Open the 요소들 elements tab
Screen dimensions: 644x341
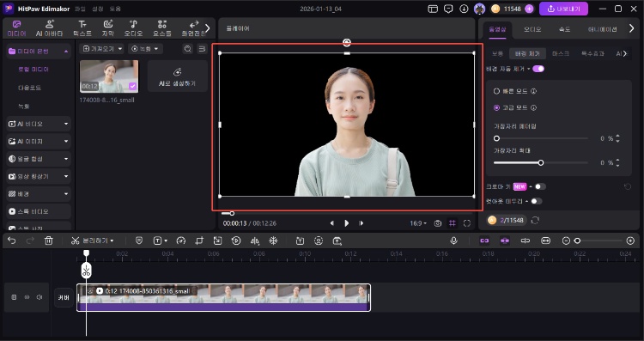[x=162, y=28]
